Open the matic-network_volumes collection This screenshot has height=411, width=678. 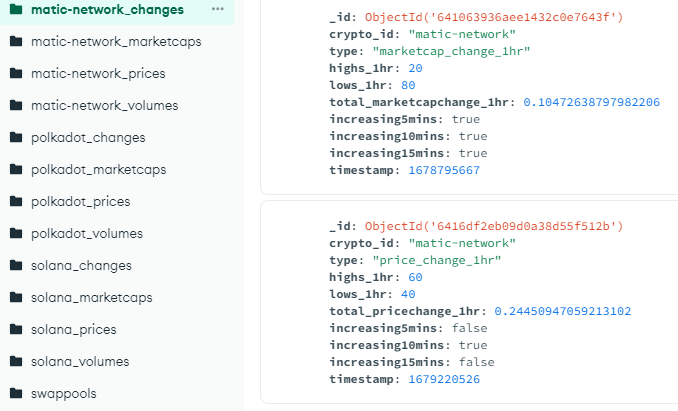pyautogui.click(x=104, y=105)
